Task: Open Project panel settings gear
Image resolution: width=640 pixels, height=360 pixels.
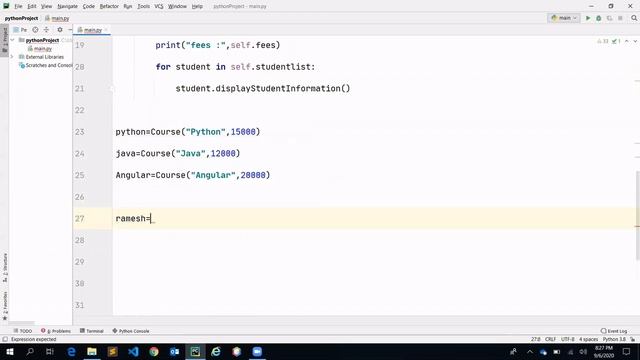Action: 60,30
